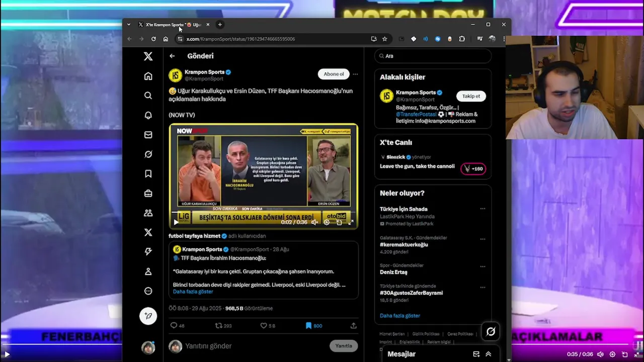The width and height of the screenshot is (644, 362).
Task: Open Explore search icon in sidebar
Action: (x=148, y=96)
